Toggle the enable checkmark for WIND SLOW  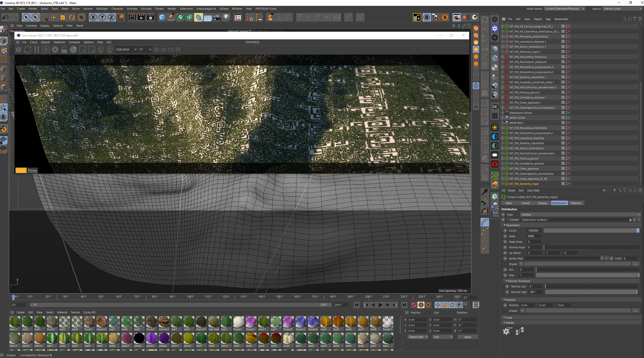pos(569,118)
